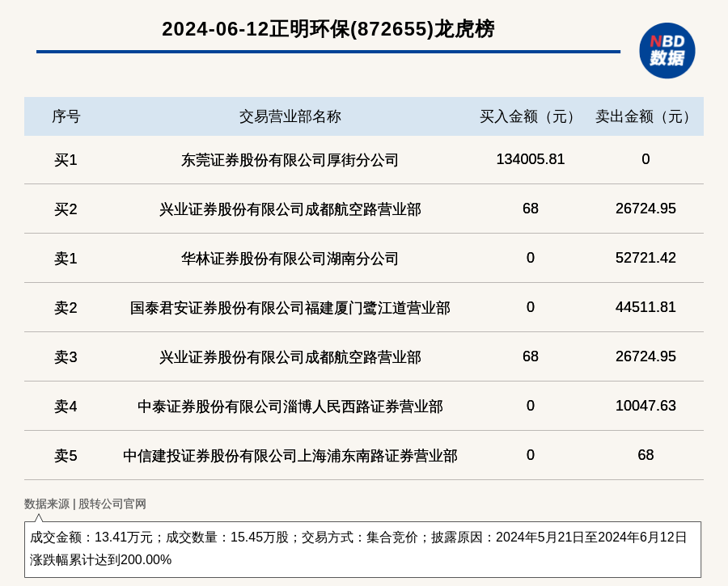Select the 卖4 row label

click(66, 407)
